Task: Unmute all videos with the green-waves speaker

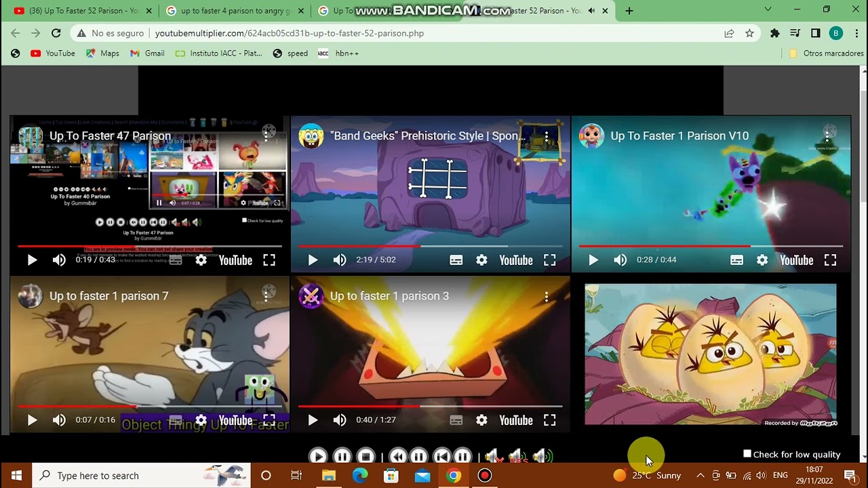Action: click(542, 457)
